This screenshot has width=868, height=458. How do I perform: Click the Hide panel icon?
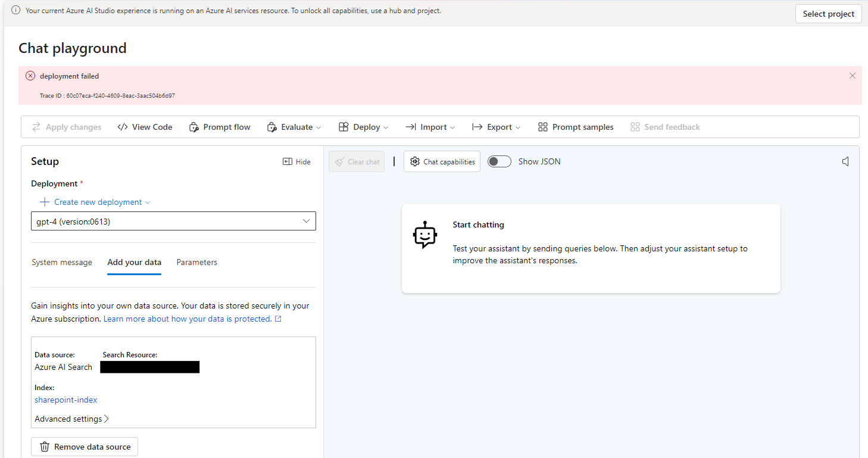tap(288, 161)
